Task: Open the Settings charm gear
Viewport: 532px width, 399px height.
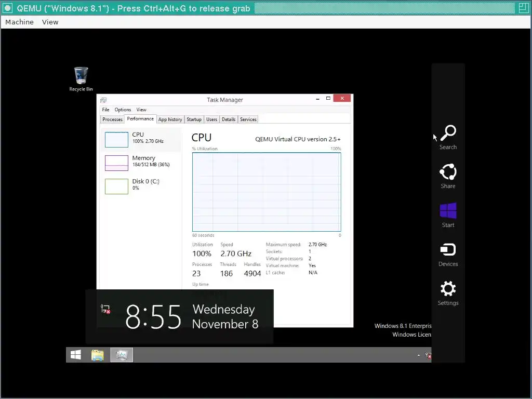Action: (448, 289)
